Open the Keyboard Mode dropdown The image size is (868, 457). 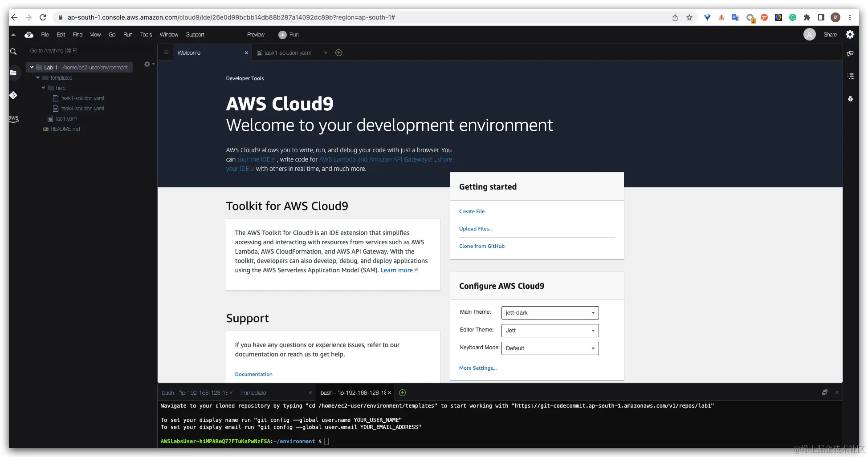pyautogui.click(x=550, y=348)
